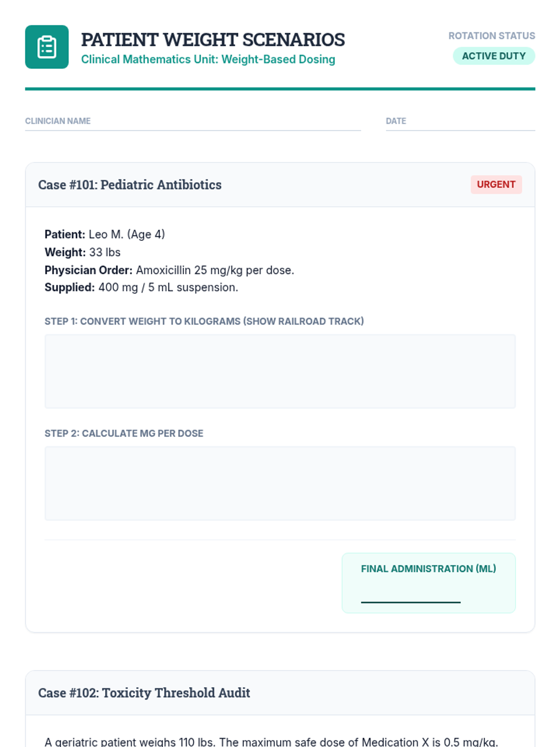This screenshot has height=747, width=560.
Task: Select the Case #102: Toxicity Threshold Audit heading
Action: click(x=144, y=693)
